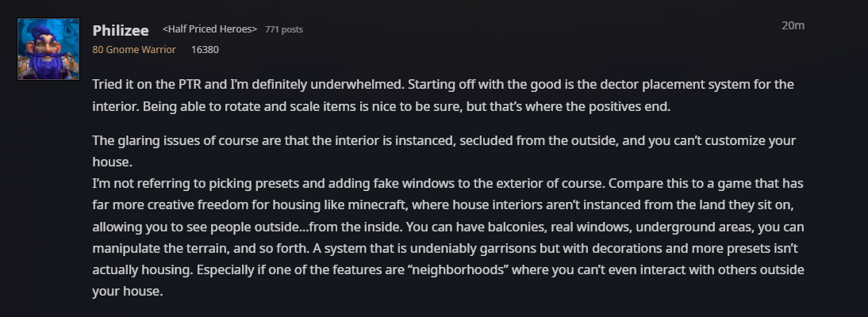Click the line 'I'm not referring to picking presets'
Viewport: 868px width, 317px height.
[238, 184]
